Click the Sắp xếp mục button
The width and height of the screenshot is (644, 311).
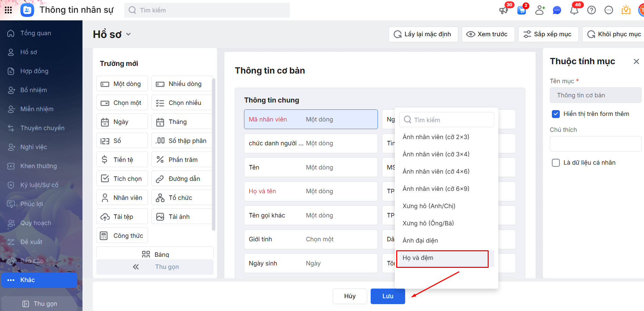(548, 34)
